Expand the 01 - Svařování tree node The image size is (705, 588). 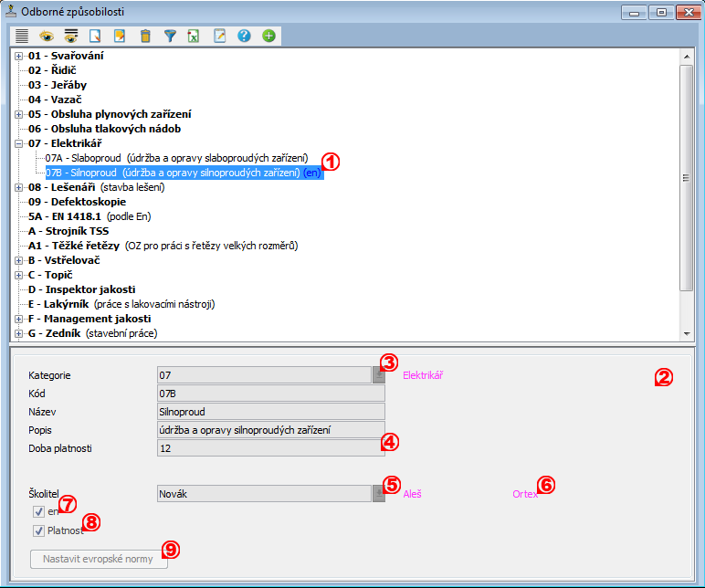coord(18,57)
